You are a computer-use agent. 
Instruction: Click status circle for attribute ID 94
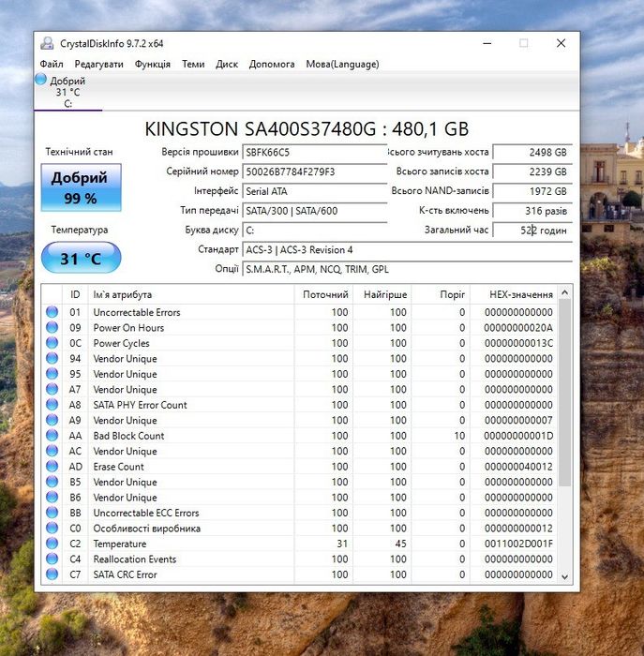point(52,359)
